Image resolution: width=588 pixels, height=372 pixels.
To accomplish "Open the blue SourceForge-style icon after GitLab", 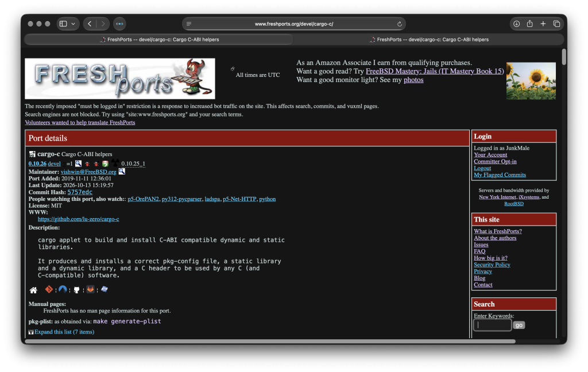I will coord(105,289).
